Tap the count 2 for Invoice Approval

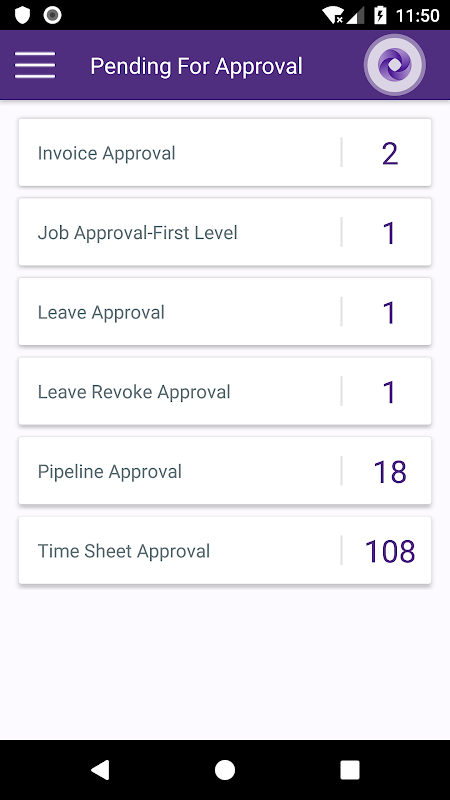pyautogui.click(x=390, y=154)
